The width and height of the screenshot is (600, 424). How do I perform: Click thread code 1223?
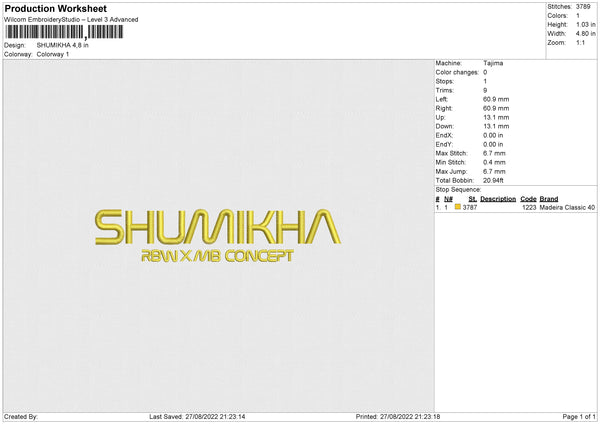(529, 207)
